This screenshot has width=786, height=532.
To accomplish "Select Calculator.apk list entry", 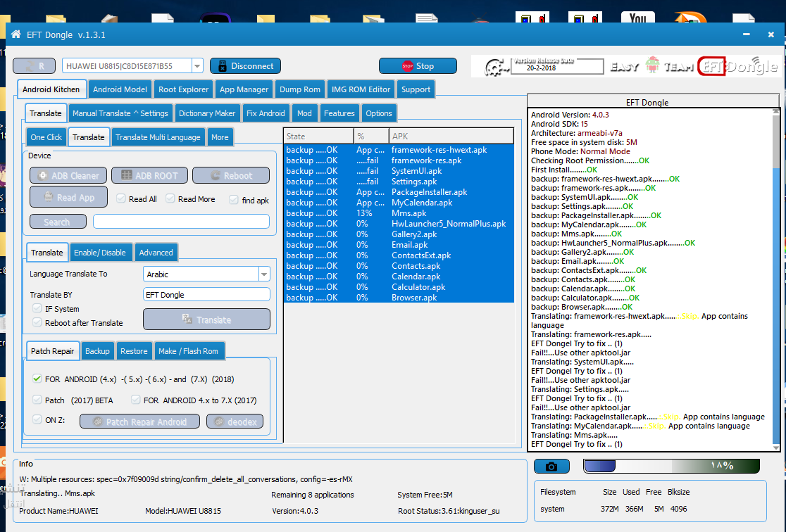I will [399, 287].
